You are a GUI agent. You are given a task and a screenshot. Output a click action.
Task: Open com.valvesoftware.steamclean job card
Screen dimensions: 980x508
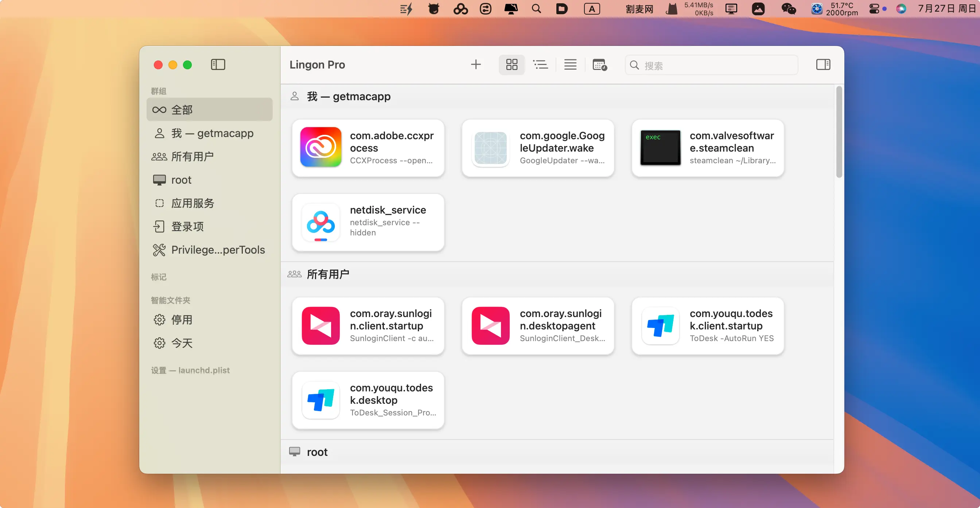(708, 148)
